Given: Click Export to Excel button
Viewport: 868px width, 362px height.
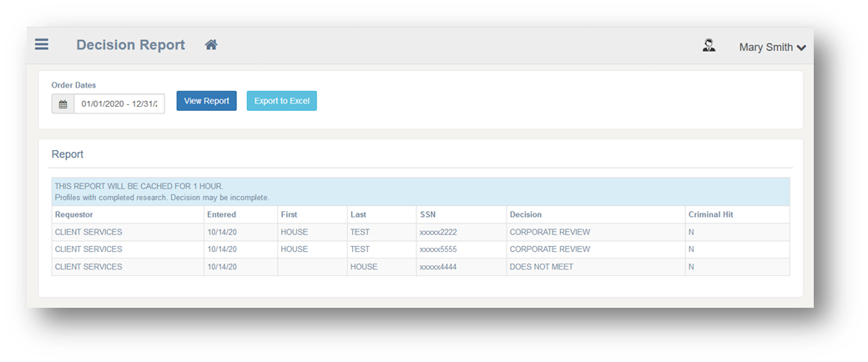Looking at the screenshot, I should click(x=282, y=101).
